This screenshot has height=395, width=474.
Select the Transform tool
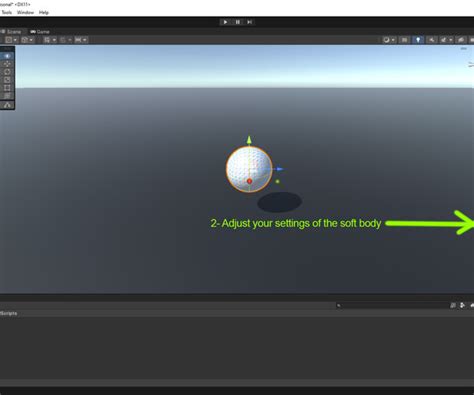point(7,96)
